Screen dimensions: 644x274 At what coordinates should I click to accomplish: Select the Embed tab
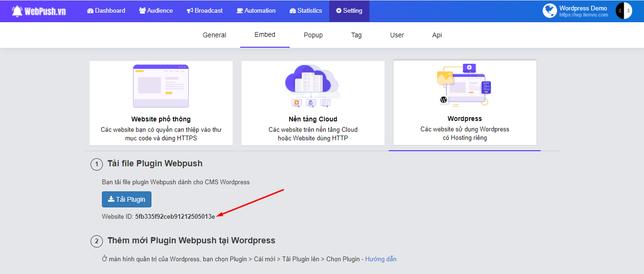coord(265,34)
